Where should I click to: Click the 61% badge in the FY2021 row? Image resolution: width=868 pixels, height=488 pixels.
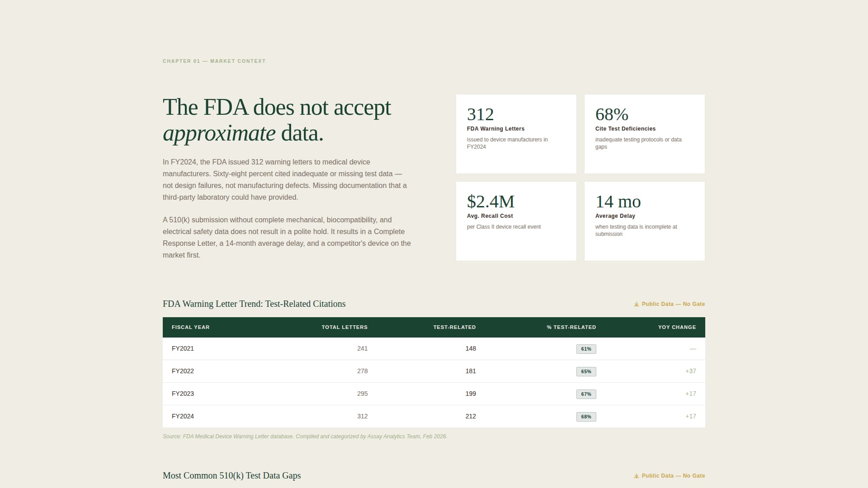[586, 348]
